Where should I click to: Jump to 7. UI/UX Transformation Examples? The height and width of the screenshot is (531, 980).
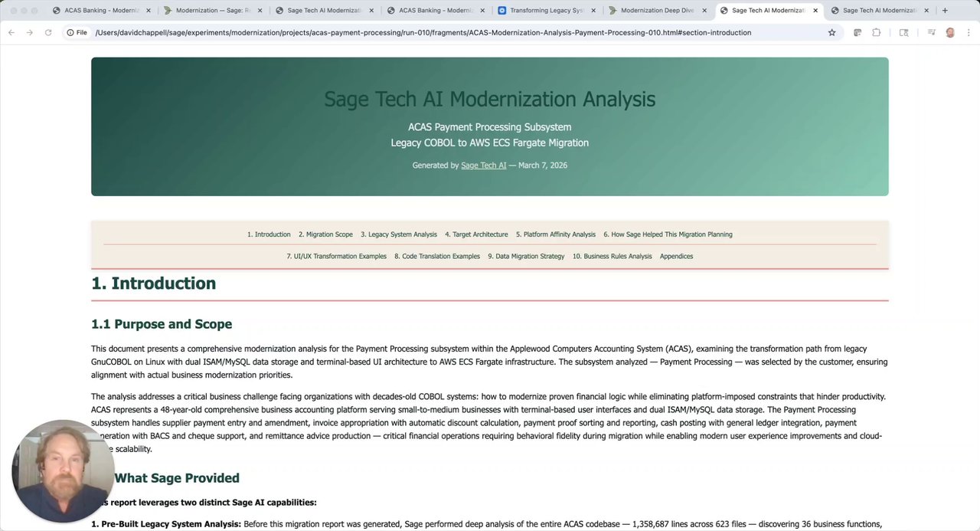pos(336,257)
